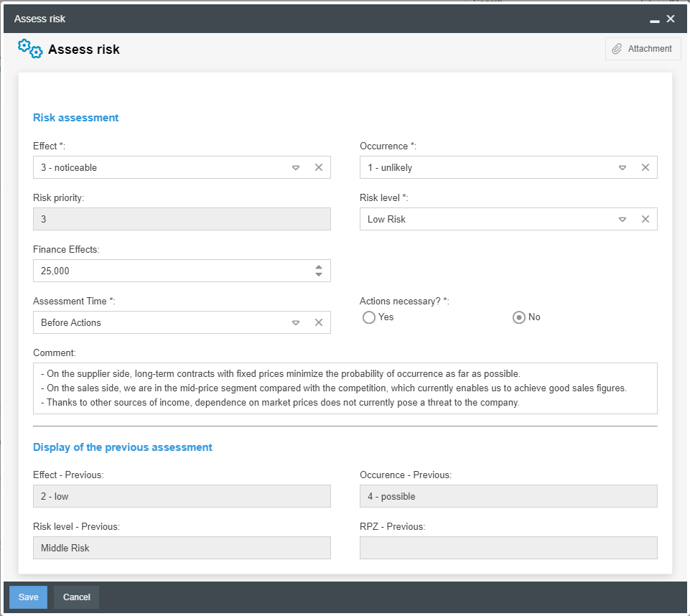Expand the Assessment Time dropdown
Screen dimensions: 690x616
(296, 322)
